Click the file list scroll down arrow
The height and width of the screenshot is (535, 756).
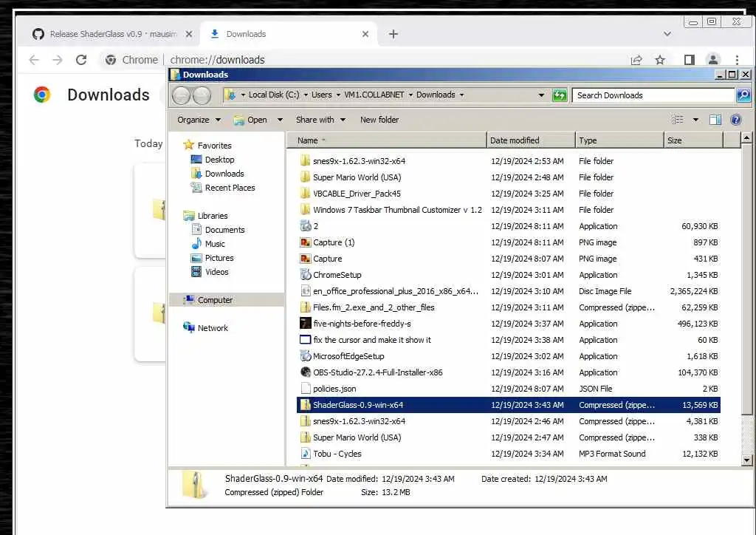(746, 460)
